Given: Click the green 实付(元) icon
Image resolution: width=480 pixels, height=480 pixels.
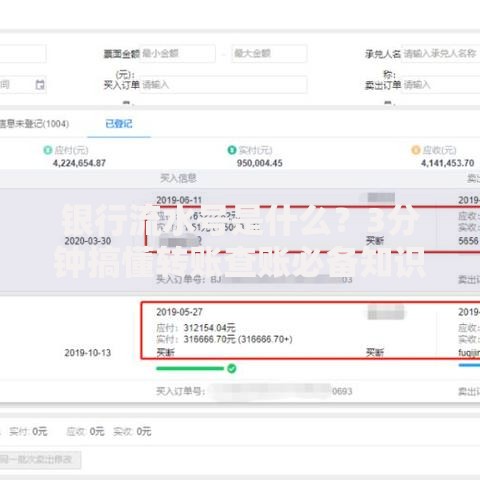Looking at the screenshot, I should (x=232, y=150).
